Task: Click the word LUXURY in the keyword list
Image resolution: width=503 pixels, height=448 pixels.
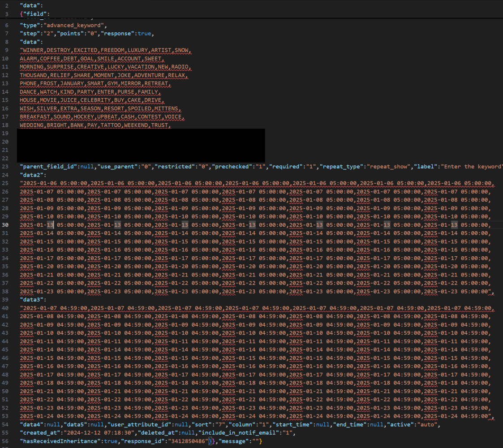Action: [138, 50]
